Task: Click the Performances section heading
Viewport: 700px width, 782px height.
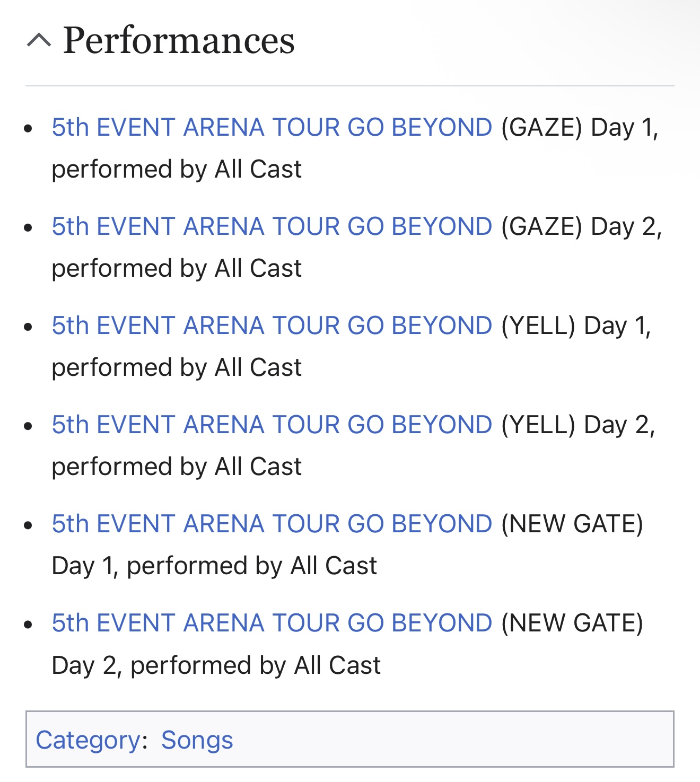Action: [179, 40]
